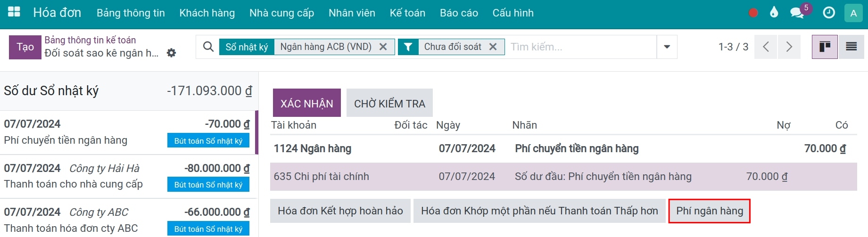Click the Tài khoản column header
868x237 pixels.
294,125
